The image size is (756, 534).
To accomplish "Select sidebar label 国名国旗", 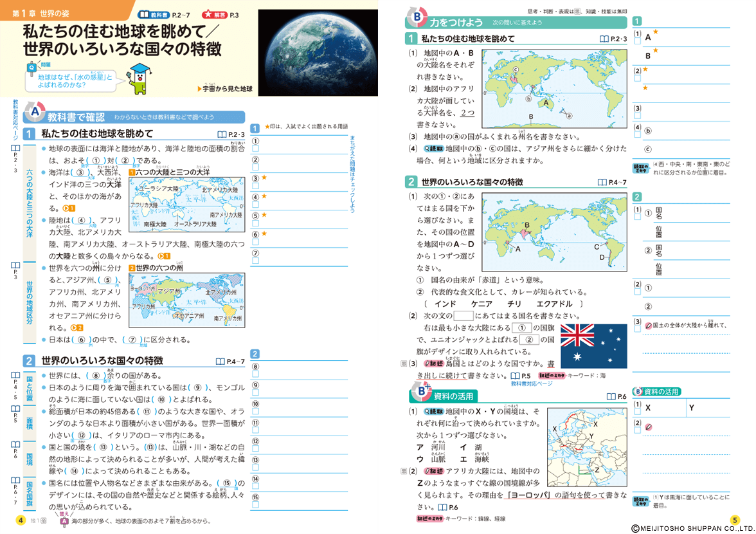I will 30,493.
